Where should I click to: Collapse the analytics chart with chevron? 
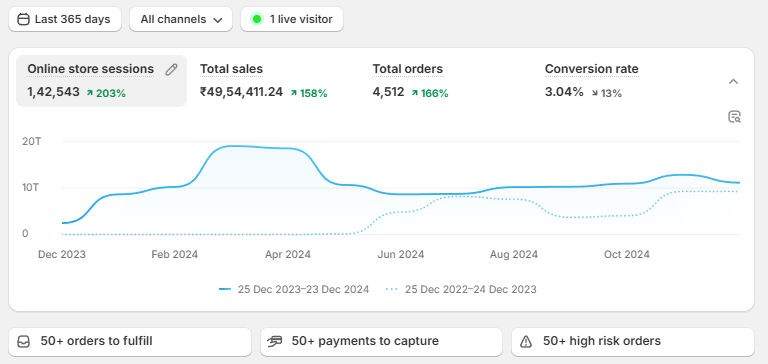733,82
